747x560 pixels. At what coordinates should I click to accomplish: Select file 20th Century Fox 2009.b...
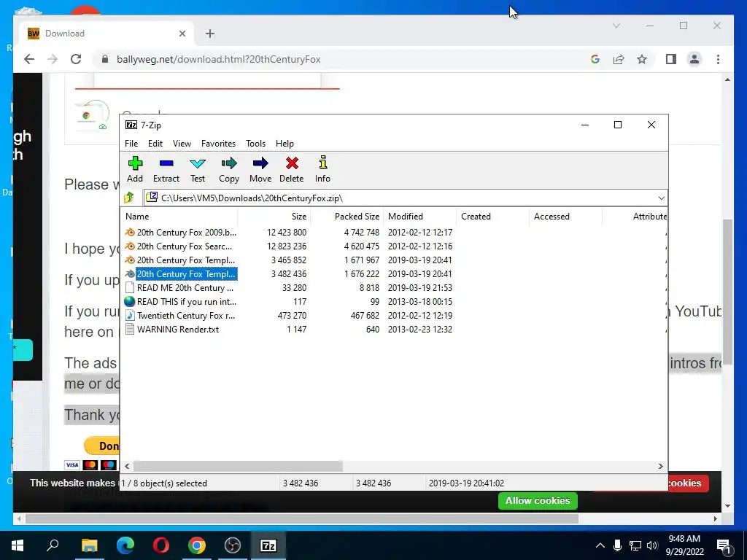tap(186, 233)
